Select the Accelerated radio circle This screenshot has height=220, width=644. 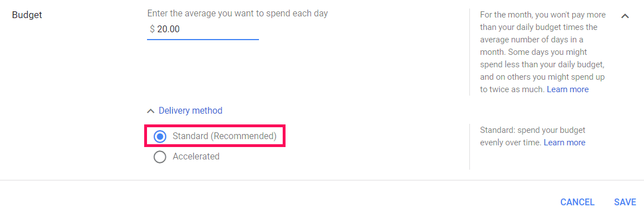[x=160, y=157]
